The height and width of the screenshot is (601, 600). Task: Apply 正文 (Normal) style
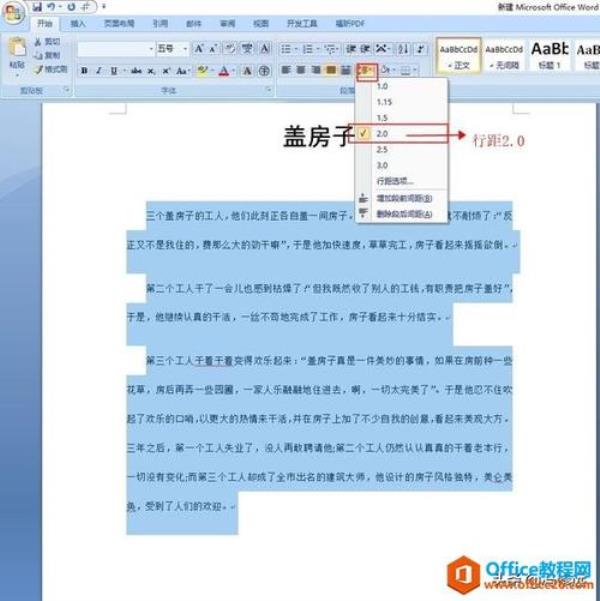point(459,56)
